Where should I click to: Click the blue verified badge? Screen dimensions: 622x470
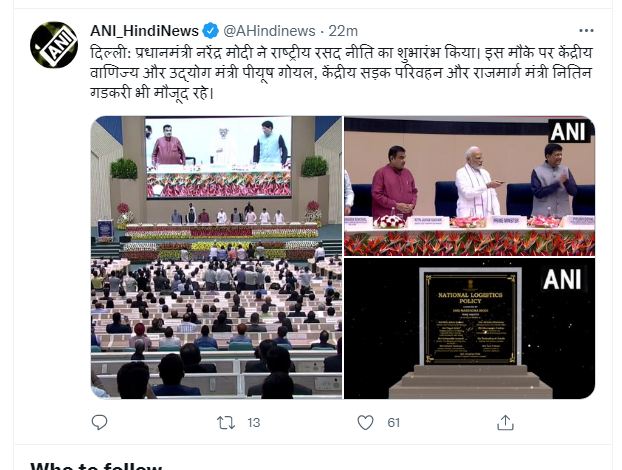(211, 31)
